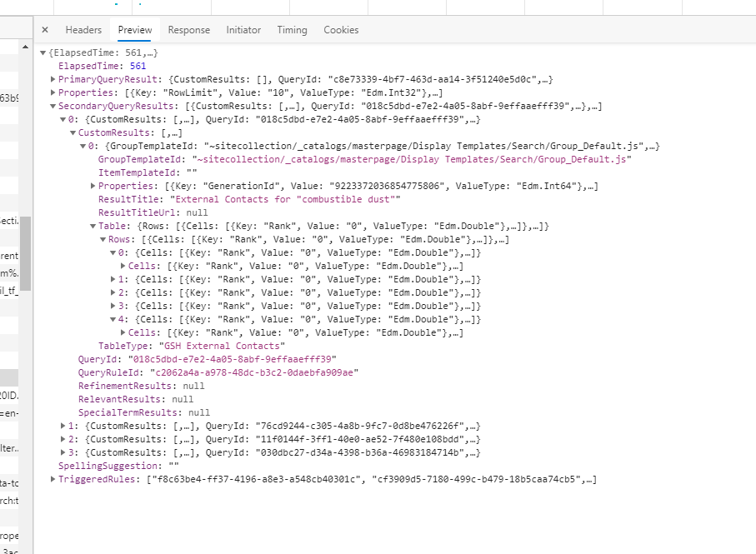Open the Initiator tab
The height and width of the screenshot is (554, 756).
pyautogui.click(x=243, y=30)
